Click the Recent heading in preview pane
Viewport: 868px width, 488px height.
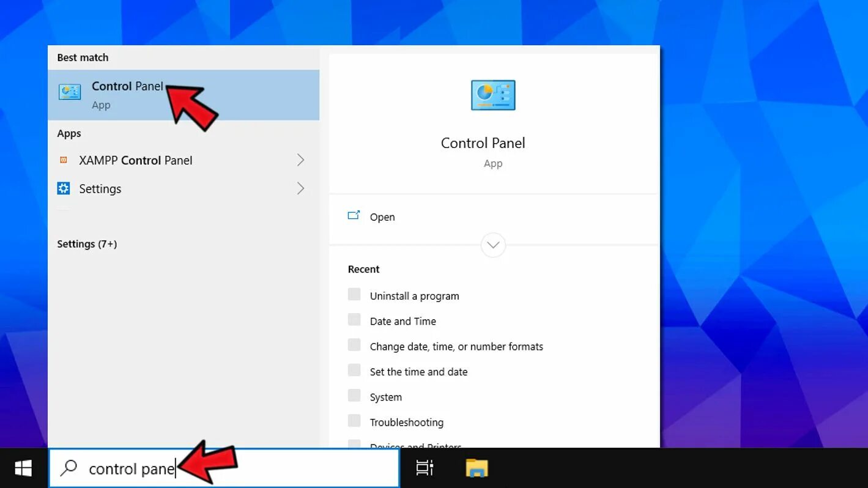tap(363, 269)
